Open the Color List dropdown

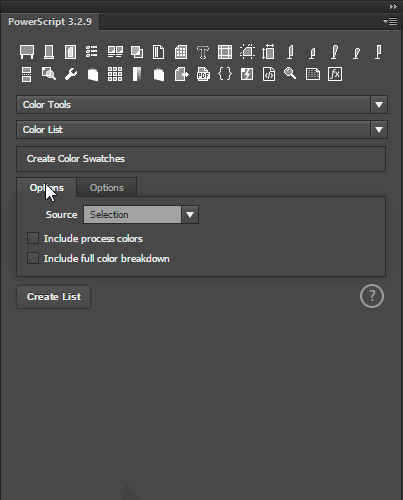tap(202, 130)
